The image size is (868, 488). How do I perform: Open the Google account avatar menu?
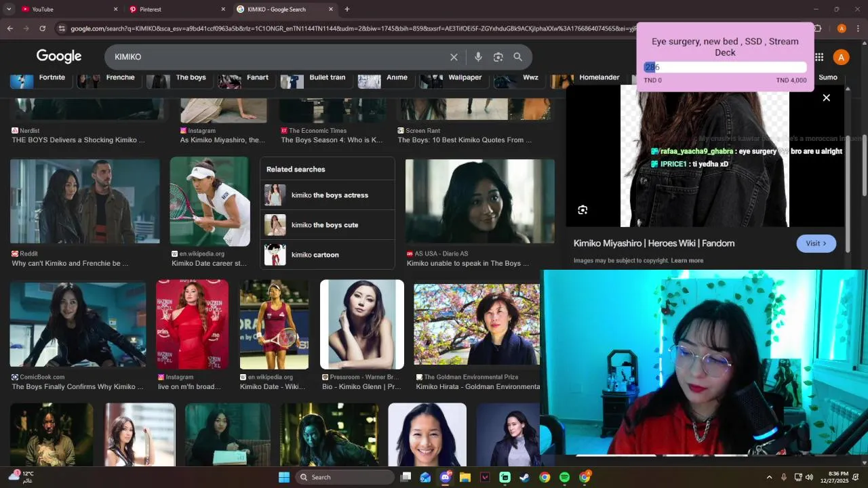pos(841,57)
